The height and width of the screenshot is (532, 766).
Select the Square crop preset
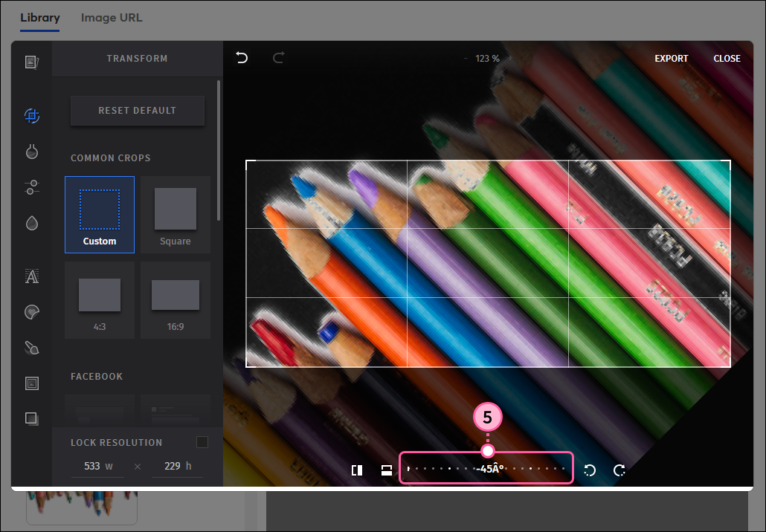coord(176,215)
